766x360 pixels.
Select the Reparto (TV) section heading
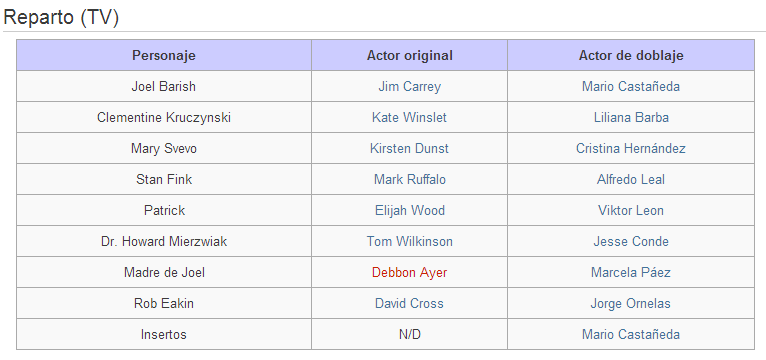tap(61, 17)
